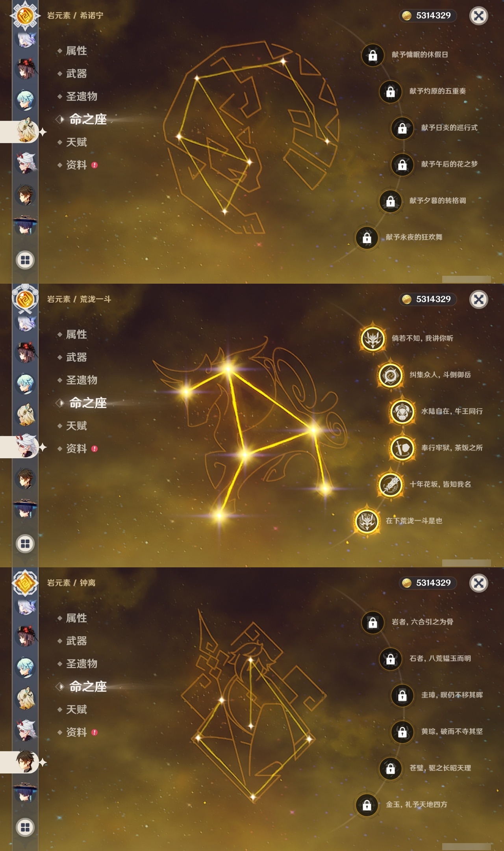The image size is (504, 851).
Task: Open 天赋 tab in the 希诺宁 screen
Action: point(76,142)
